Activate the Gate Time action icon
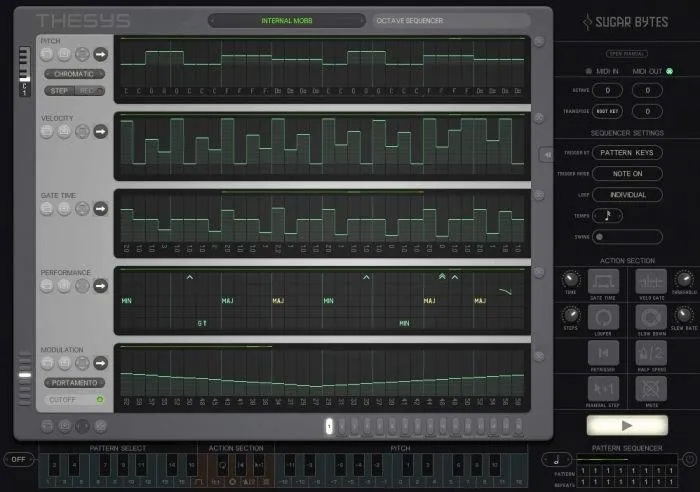The height and width of the screenshot is (492, 700). click(603, 282)
